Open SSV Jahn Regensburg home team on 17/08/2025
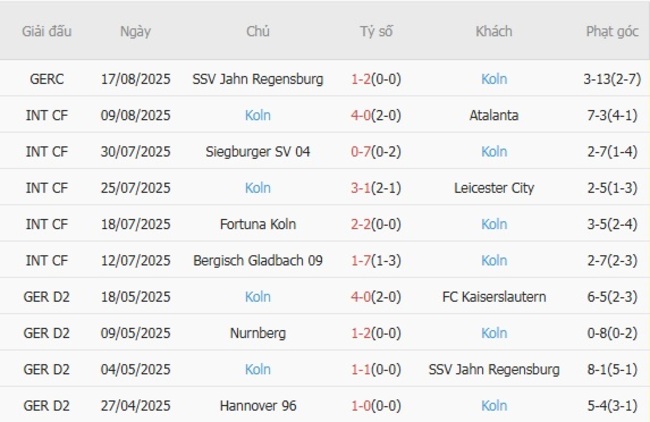This screenshot has height=422, width=650. pyautogui.click(x=258, y=79)
